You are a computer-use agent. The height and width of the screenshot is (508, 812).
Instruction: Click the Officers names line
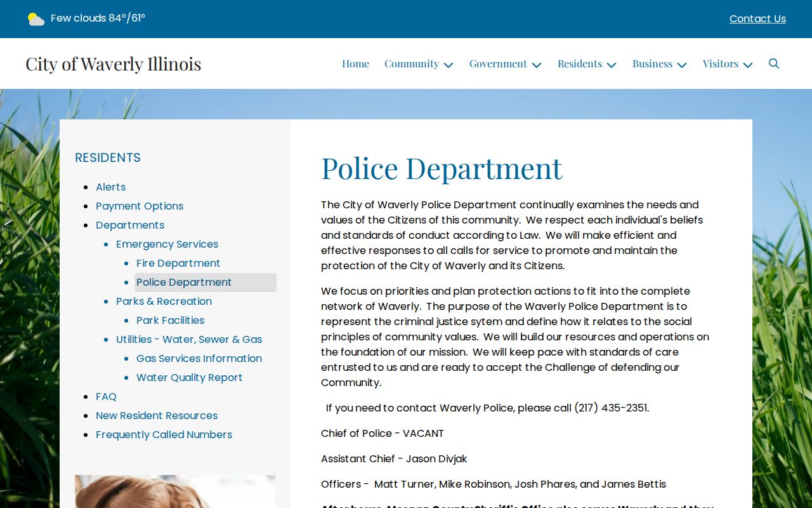(x=494, y=484)
